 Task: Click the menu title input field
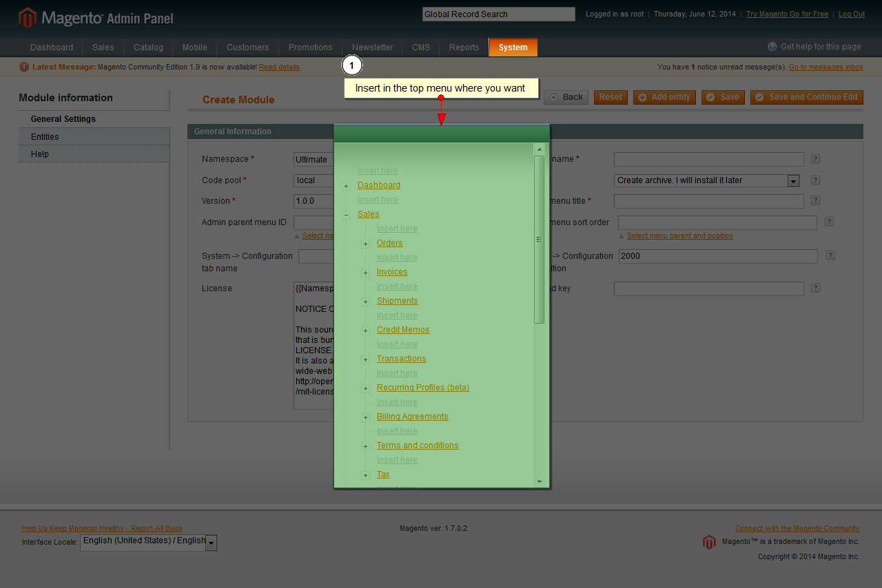tap(709, 201)
